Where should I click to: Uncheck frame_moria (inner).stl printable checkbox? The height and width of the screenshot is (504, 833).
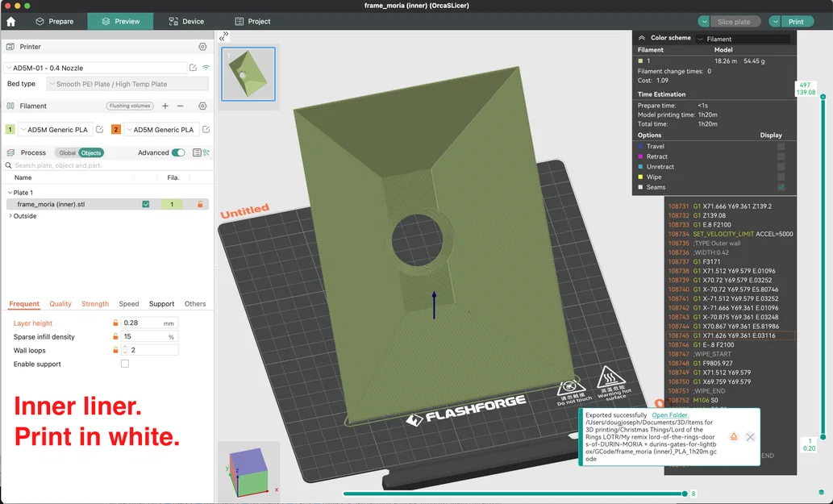click(146, 204)
